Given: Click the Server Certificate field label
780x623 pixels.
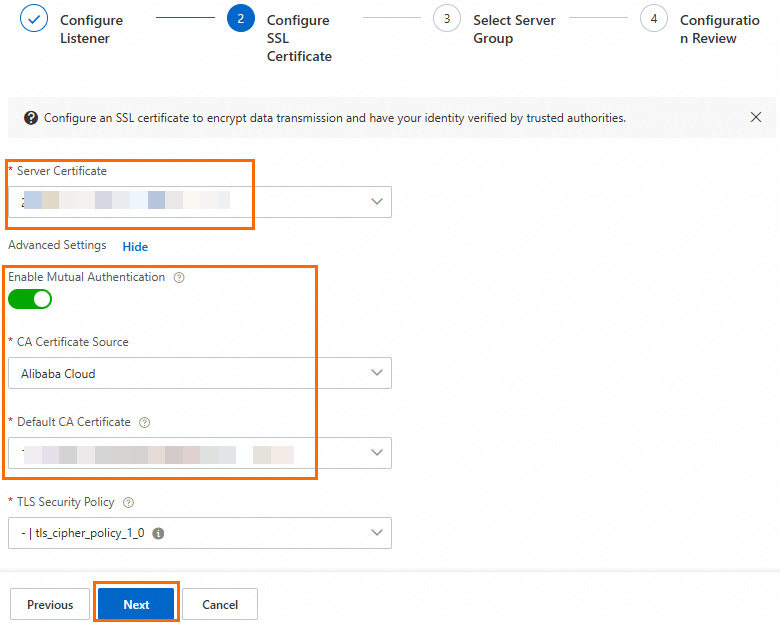Looking at the screenshot, I should (x=62, y=171).
